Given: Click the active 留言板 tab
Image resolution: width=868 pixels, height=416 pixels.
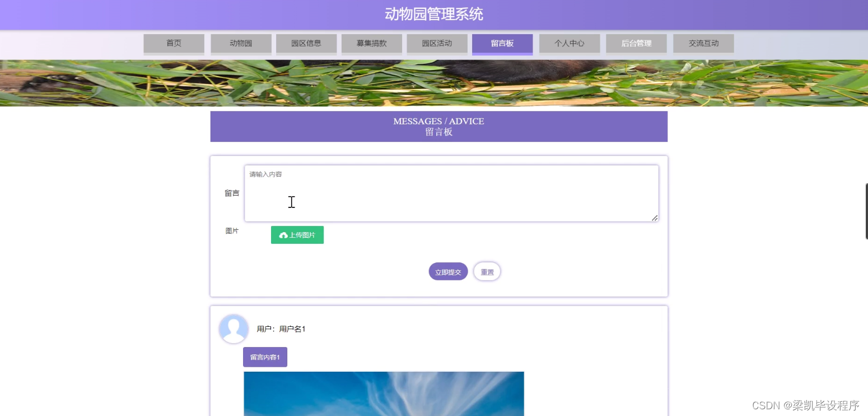Looking at the screenshot, I should click(502, 44).
